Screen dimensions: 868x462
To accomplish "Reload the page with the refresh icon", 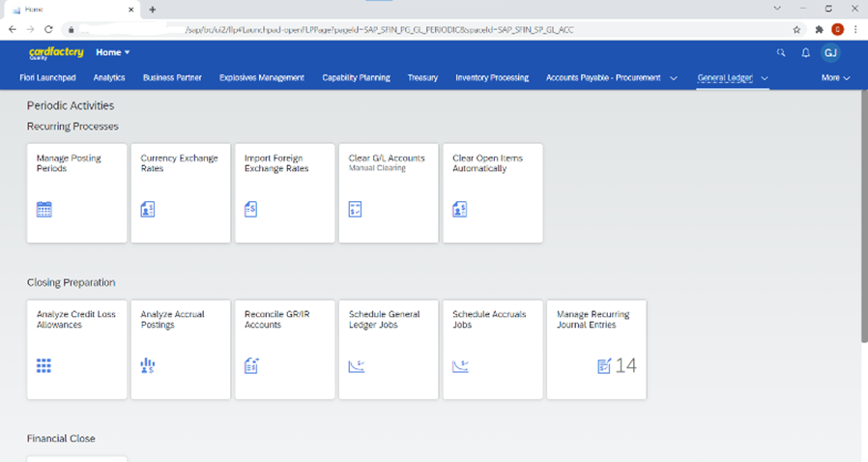I will pyautogui.click(x=48, y=29).
